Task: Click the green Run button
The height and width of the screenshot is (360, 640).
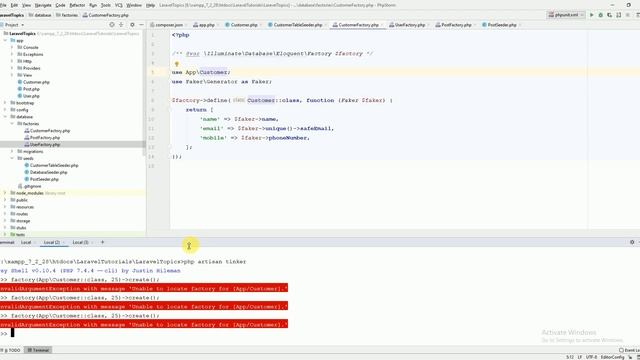Action: click(x=591, y=15)
